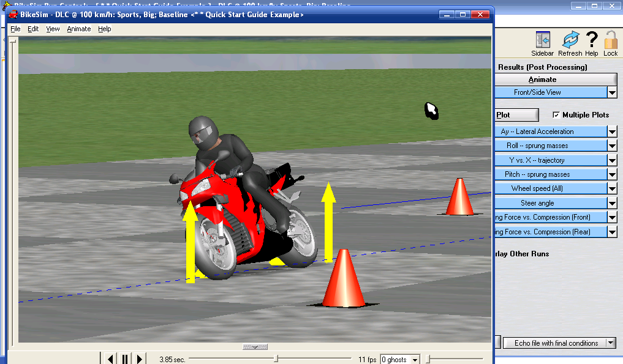This screenshot has height=364, width=623.
Task: Expand the Pitch -- sprung masses dropdown
Action: coord(612,174)
